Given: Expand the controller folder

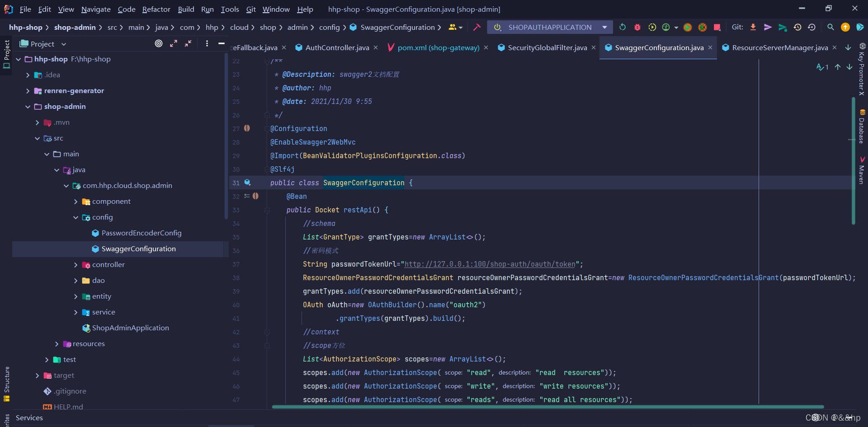Looking at the screenshot, I should [x=75, y=264].
